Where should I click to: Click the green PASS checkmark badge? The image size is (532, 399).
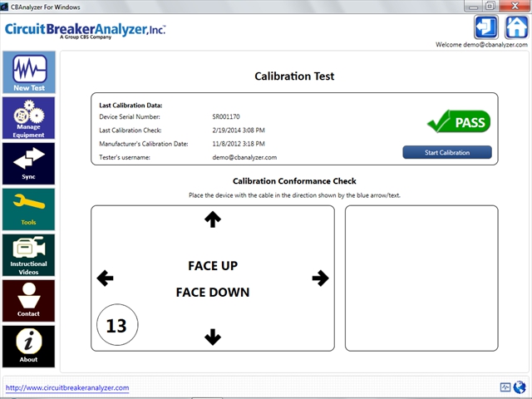tap(459, 121)
